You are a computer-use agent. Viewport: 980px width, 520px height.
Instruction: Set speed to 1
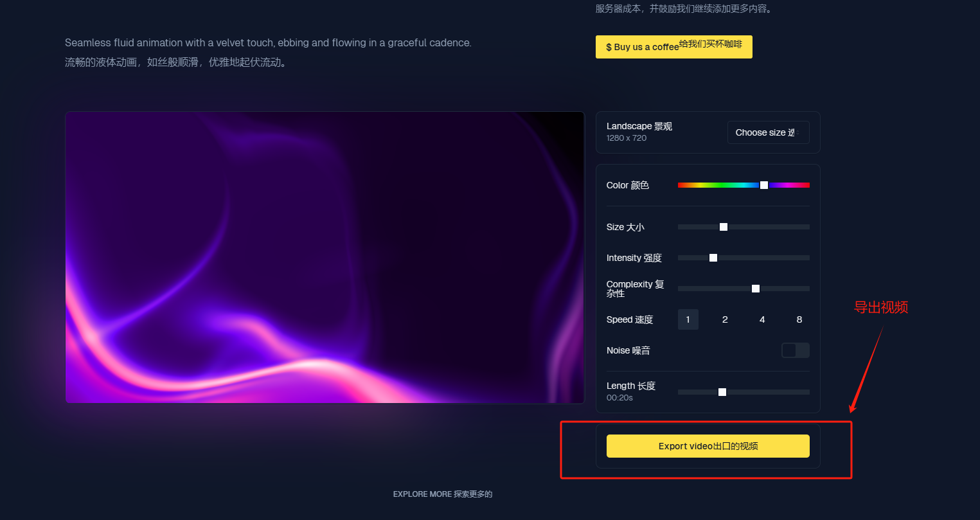[688, 319]
